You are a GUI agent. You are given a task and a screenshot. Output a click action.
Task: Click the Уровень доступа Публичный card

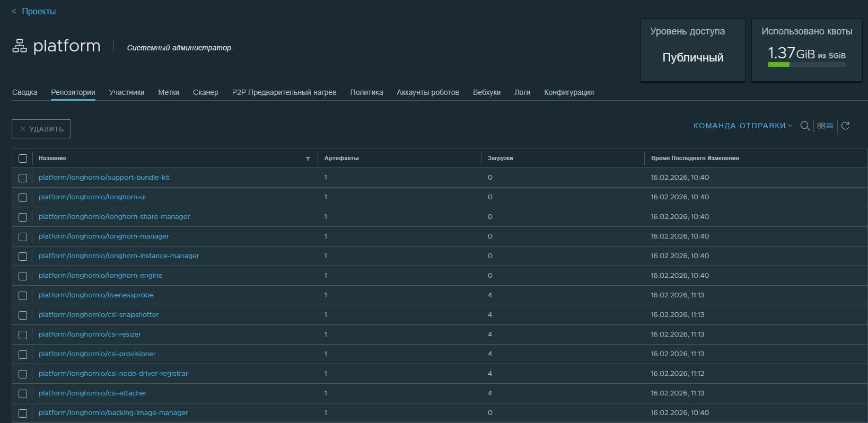(692, 50)
